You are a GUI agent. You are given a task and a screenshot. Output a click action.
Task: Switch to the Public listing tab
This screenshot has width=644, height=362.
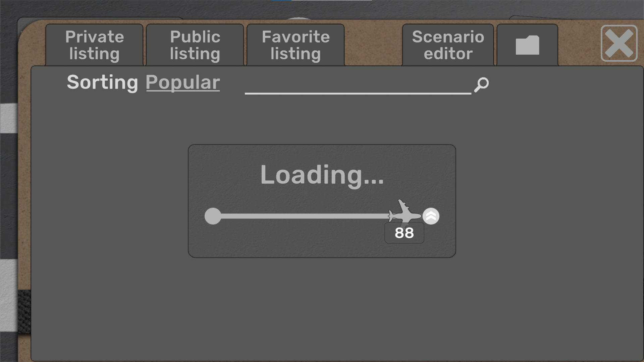[x=195, y=45]
